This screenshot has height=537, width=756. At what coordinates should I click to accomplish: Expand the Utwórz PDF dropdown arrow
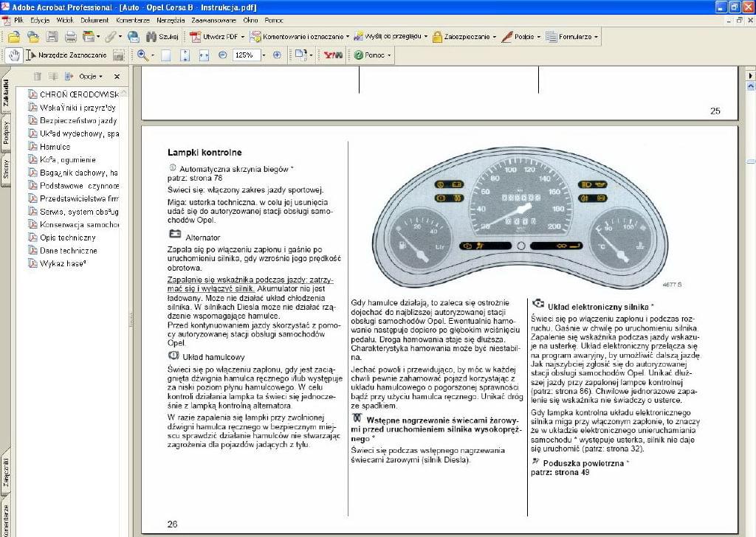(242, 37)
